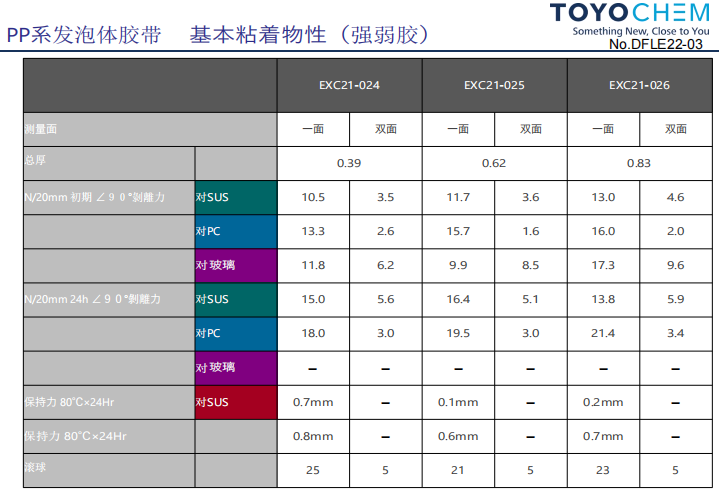719x500 pixels.
Task: Click the red 对SUS holding-power cell
Action: tap(236, 402)
